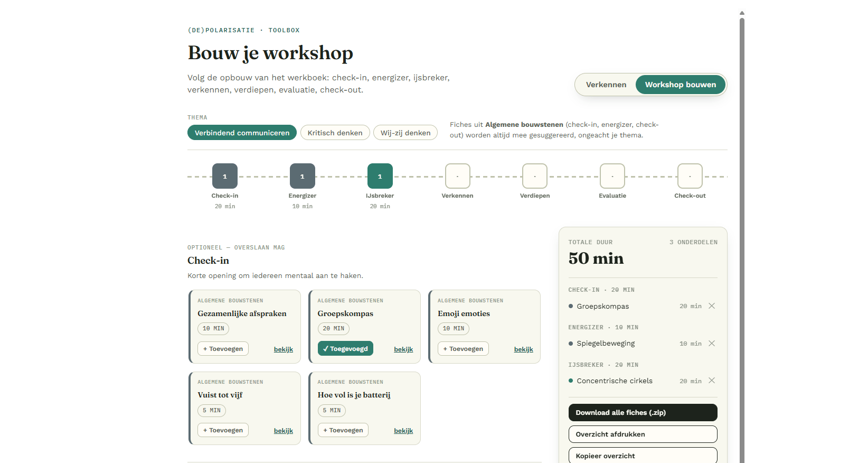Open bekijk link for Groepskompas
868x463 pixels.
[403, 349]
